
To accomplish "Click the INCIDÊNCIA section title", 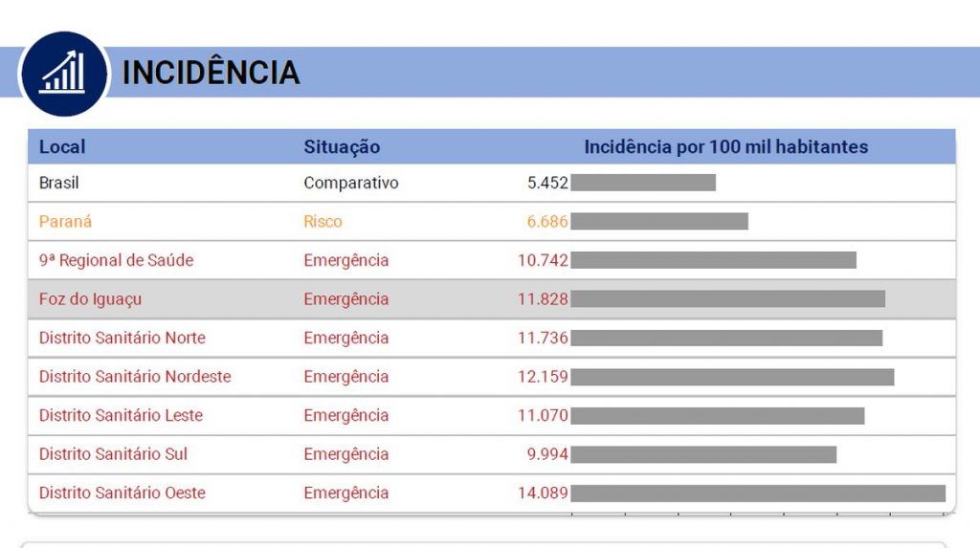I will pyautogui.click(x=211, y=73).
